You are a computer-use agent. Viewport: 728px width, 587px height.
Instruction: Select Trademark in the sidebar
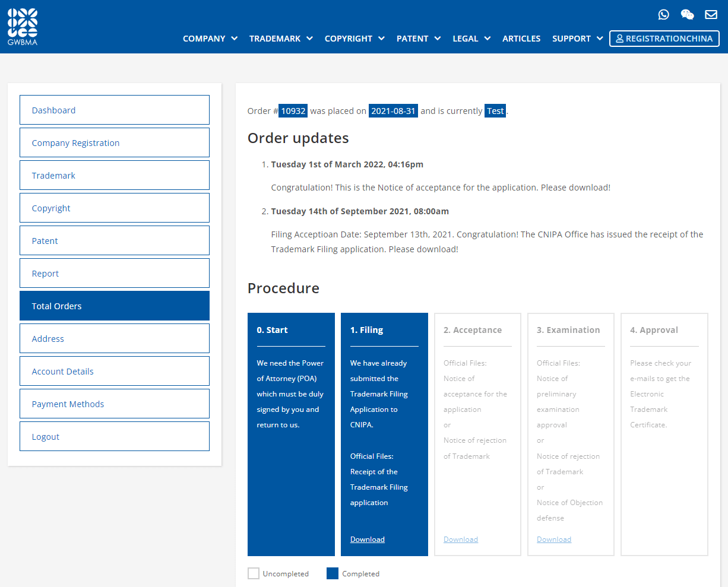pos(115,175)
